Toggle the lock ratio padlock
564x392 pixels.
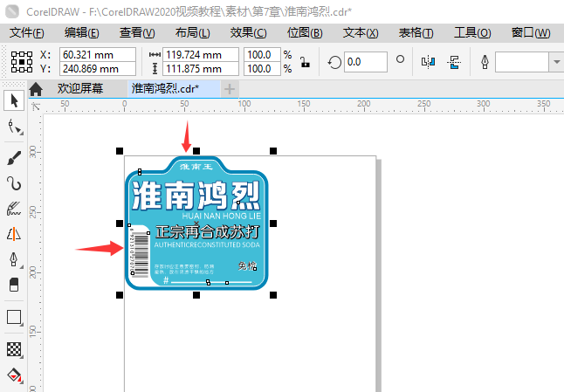tap(305, 62)
